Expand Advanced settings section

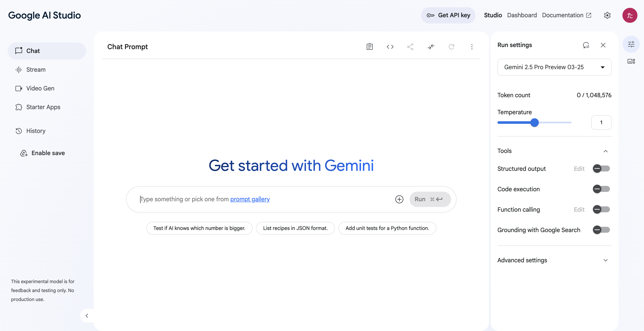(x=554, y=260)
